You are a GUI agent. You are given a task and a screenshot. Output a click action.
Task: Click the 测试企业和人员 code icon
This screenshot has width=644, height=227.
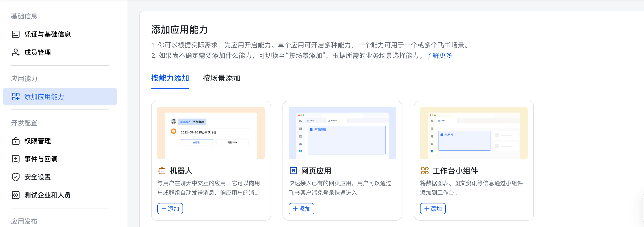click(15, 195)
